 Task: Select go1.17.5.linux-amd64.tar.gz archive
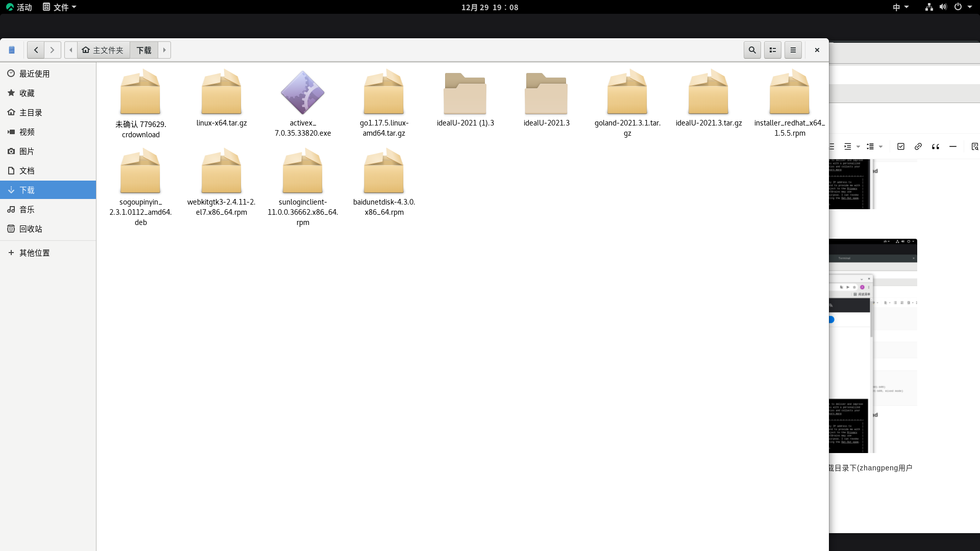pyautogui.click(x=384, y=104)
